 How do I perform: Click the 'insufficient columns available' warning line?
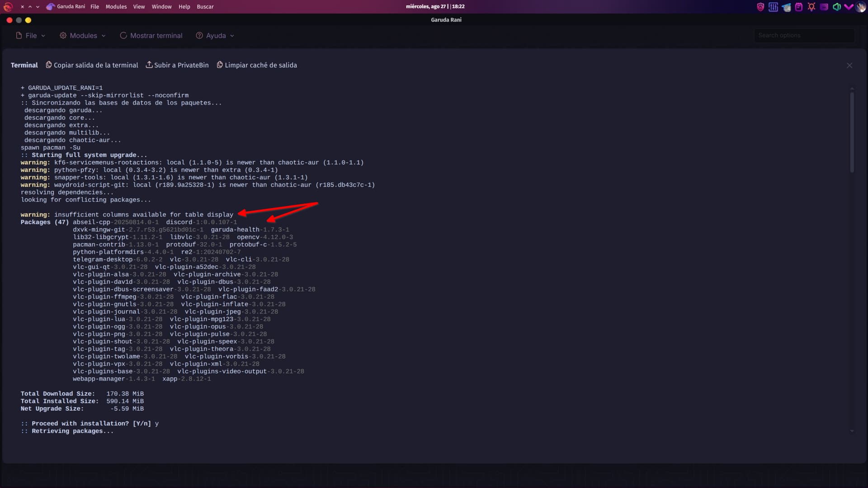127,215
